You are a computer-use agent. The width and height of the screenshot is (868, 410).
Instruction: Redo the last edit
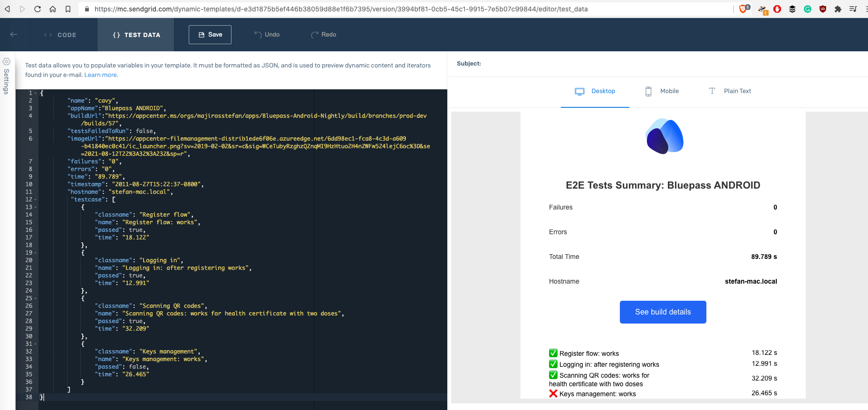(324, 35)
